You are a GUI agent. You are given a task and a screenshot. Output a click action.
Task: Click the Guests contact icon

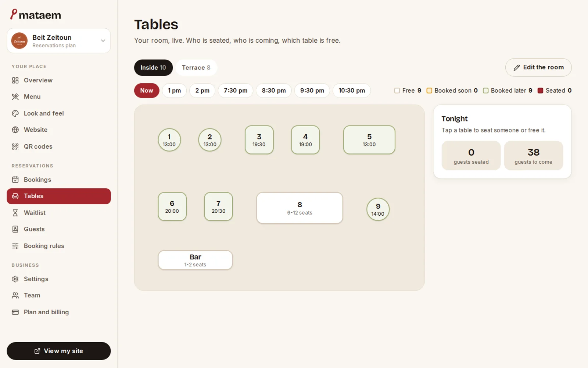pyautogui.click(x=15, y=229)
